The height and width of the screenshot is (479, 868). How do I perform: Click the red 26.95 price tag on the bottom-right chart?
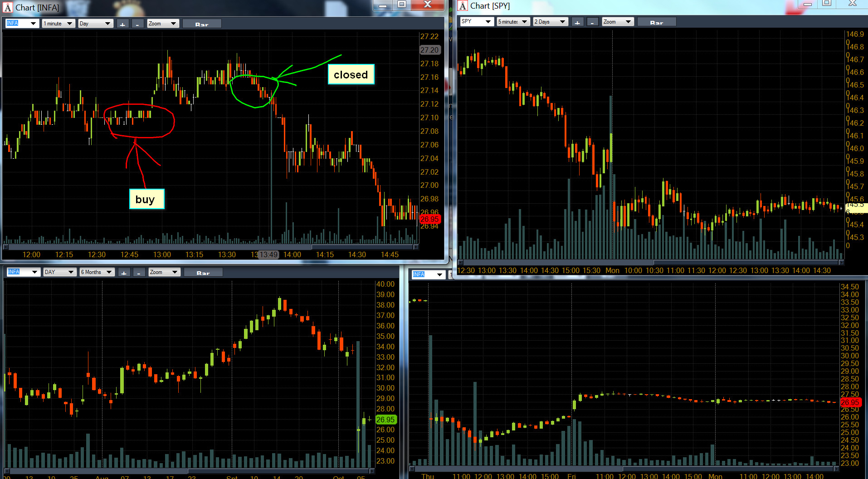[x=850, y=402]
